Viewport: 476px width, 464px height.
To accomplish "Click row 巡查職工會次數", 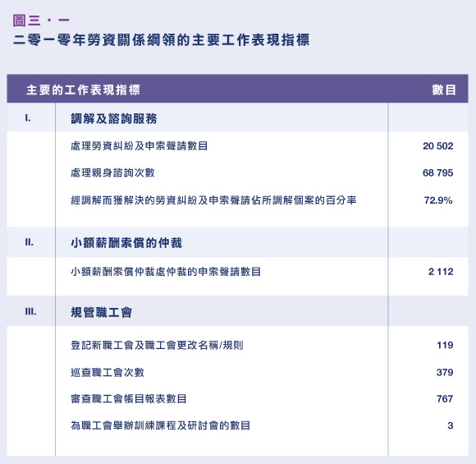I will 108,372.
